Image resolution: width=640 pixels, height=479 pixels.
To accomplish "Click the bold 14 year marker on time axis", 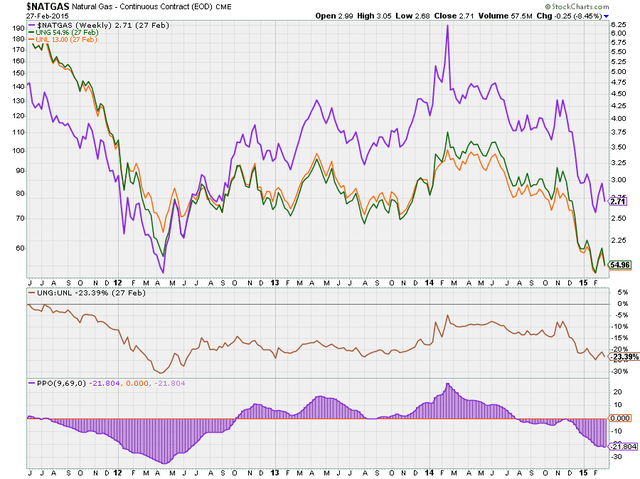I will [429, 283].
